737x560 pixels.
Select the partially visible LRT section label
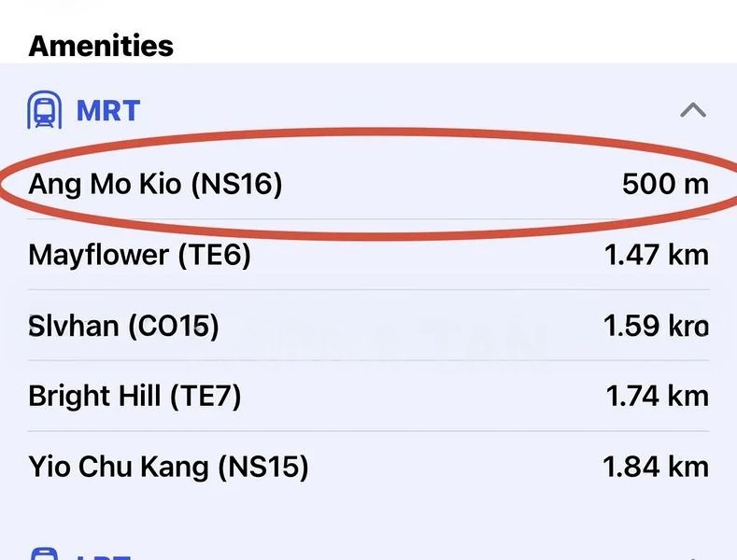tap(105, 556)
